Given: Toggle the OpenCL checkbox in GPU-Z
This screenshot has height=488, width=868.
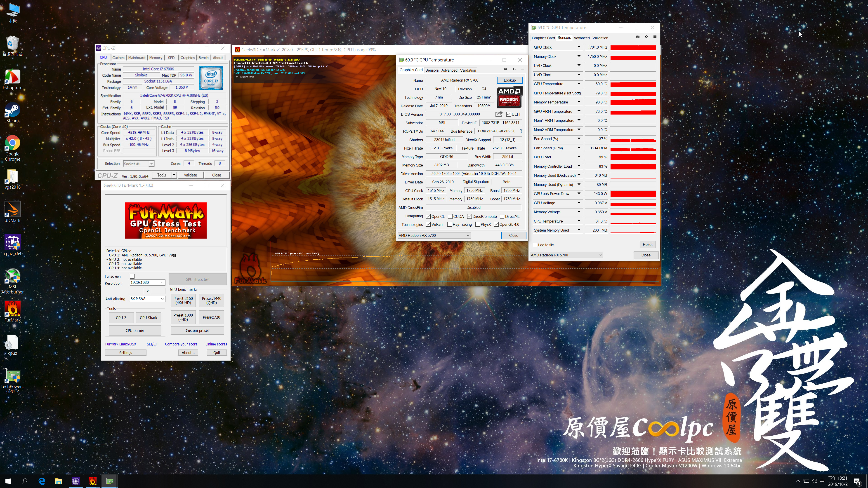Looking at the screenshot, I should (428, 217).
